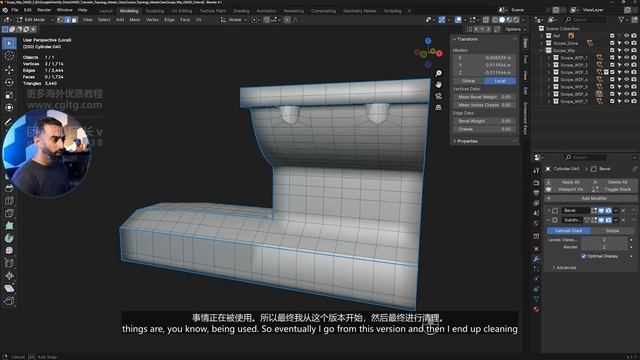Expand the Bevel modifier panel
Viewport: 640px width, 360px height.
point(549,211)
